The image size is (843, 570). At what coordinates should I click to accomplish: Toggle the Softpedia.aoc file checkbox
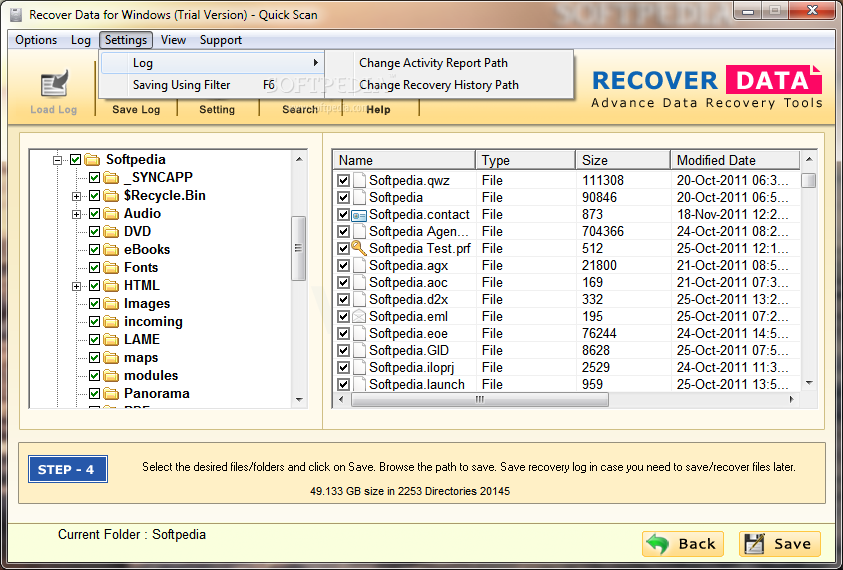(x=344, y=283)
